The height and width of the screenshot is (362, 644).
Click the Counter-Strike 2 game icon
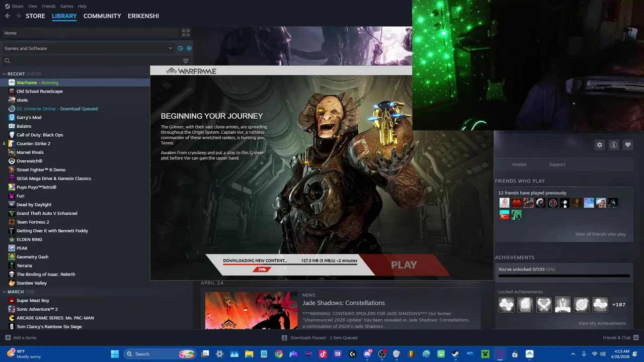tap(12, 143)
